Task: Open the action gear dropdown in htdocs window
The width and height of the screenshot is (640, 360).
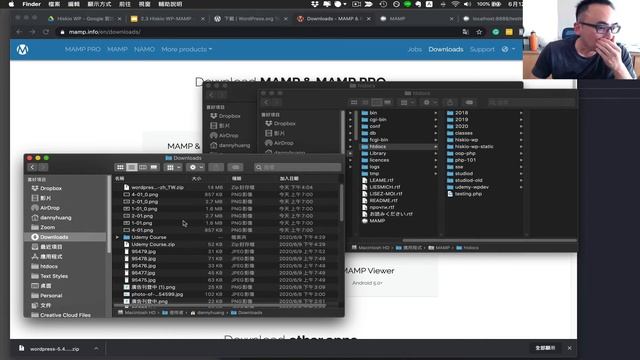Action: 429,102
